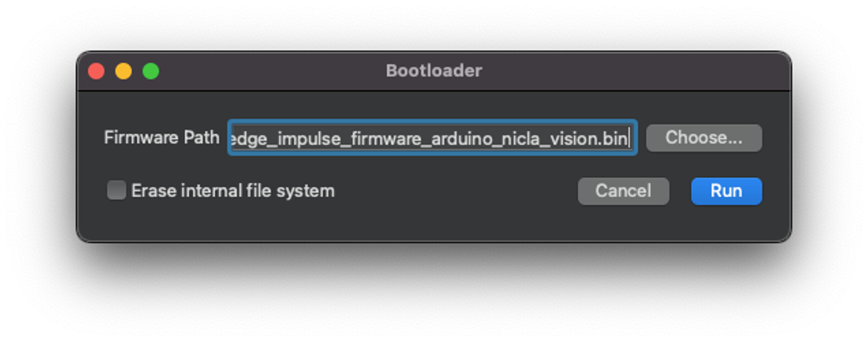Click the Bootloader title text
This screenshot has width=868, height=343.
pos(434,71)
